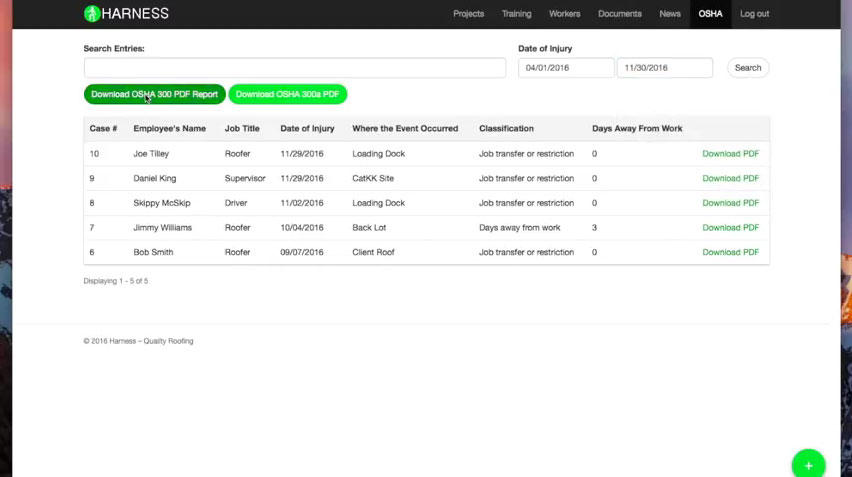Open the Projects menu item
The width and height of the screenshot is (852, 477).
[x=468, y=14]
